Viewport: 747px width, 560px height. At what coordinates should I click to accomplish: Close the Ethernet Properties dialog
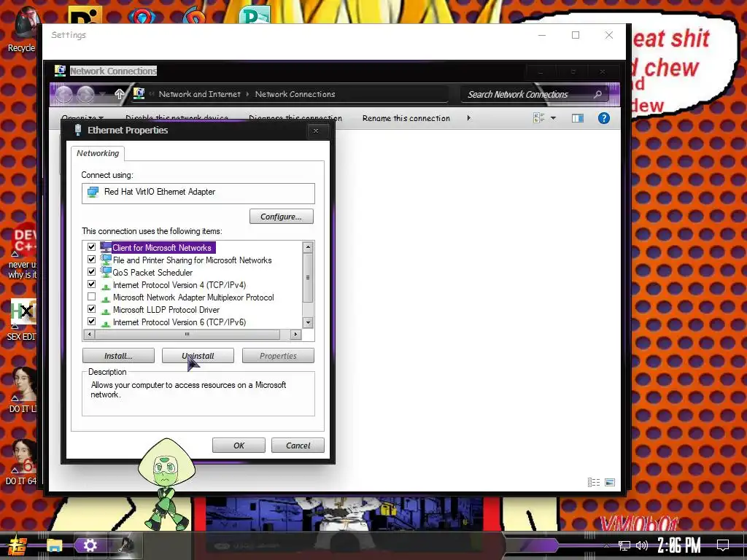click(315, 131)
